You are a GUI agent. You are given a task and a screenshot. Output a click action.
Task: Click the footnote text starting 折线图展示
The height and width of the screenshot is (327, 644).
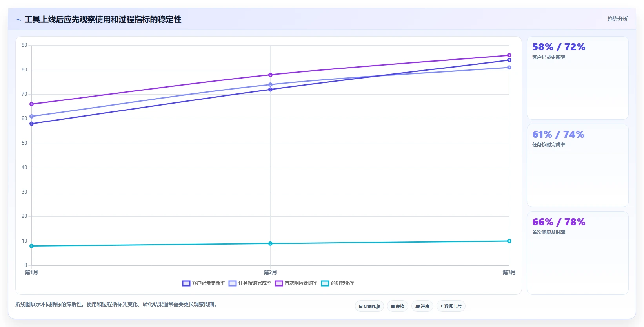pyautogui.click(x=117, y=304)
